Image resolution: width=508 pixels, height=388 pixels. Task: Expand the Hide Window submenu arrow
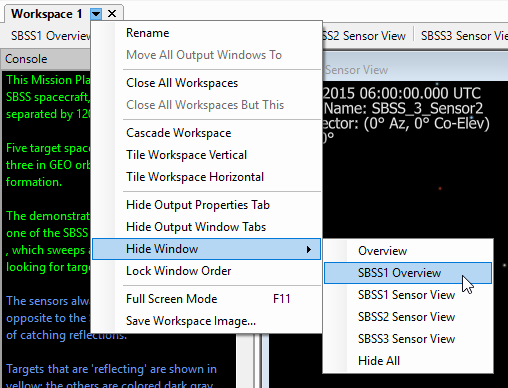(309, 249)
